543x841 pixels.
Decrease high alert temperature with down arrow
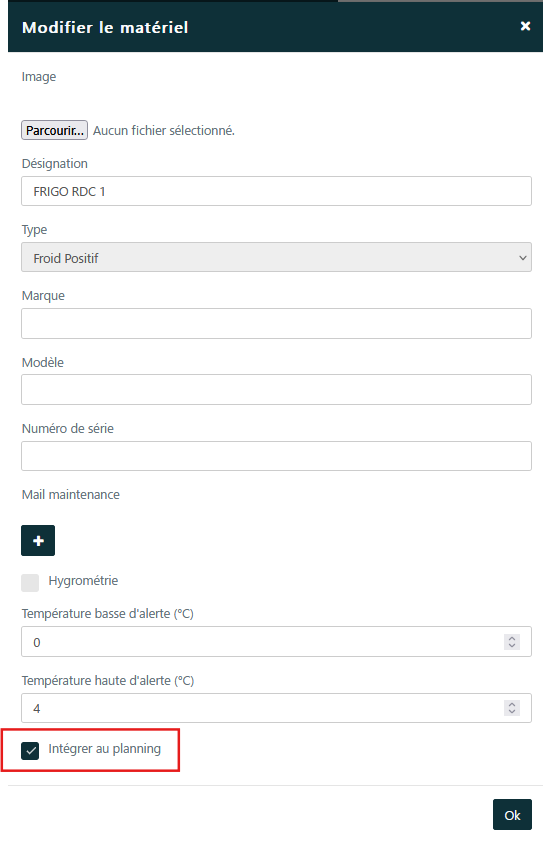512,712
